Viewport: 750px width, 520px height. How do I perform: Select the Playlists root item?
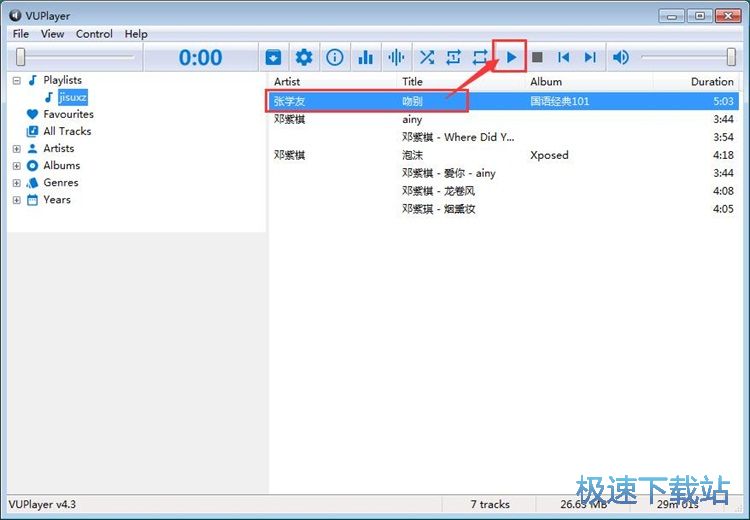pyautogui.click(x=62, y=80)
